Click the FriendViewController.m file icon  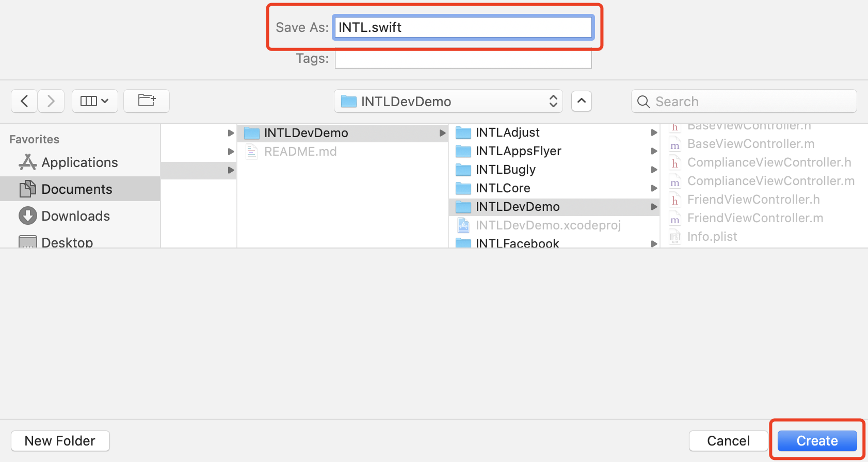674,219
